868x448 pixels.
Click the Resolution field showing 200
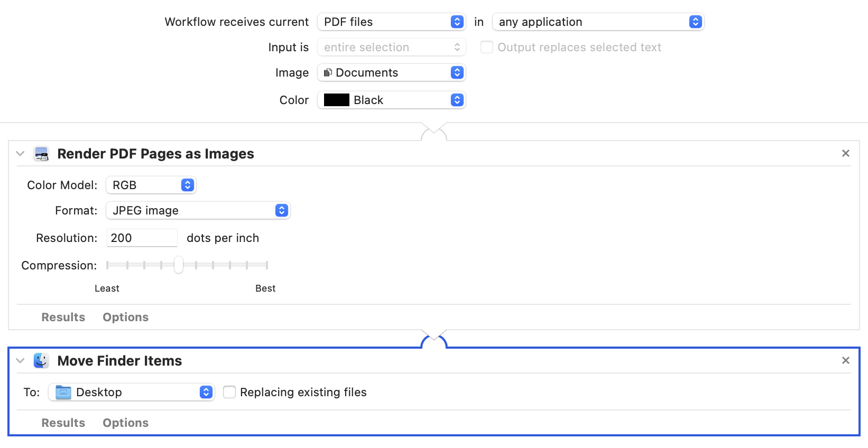(142, 238)
